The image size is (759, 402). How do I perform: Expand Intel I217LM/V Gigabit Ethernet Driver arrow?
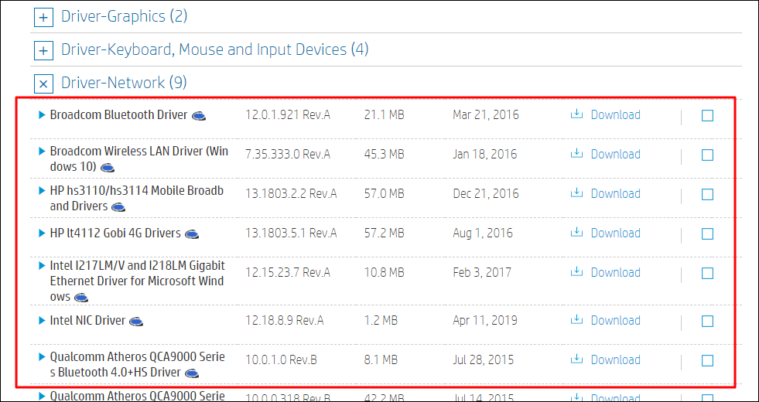click(41, 265)
